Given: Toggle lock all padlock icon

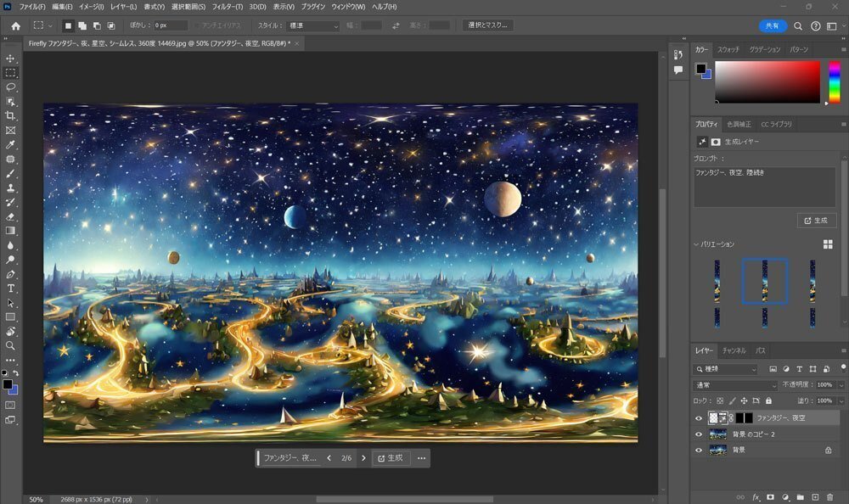Looking at the screenshot, I should click(768, 400).
